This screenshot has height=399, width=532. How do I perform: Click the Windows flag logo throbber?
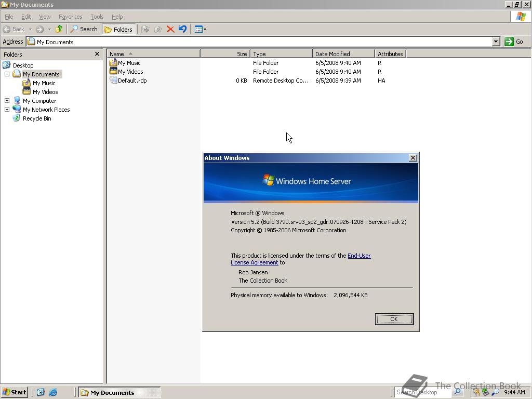click(521, 17)
